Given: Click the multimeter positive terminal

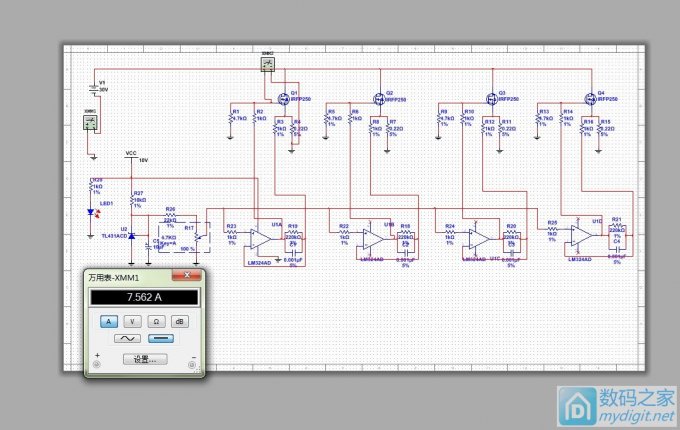Looking at the screenshot, I should click(x=96, y=364).
